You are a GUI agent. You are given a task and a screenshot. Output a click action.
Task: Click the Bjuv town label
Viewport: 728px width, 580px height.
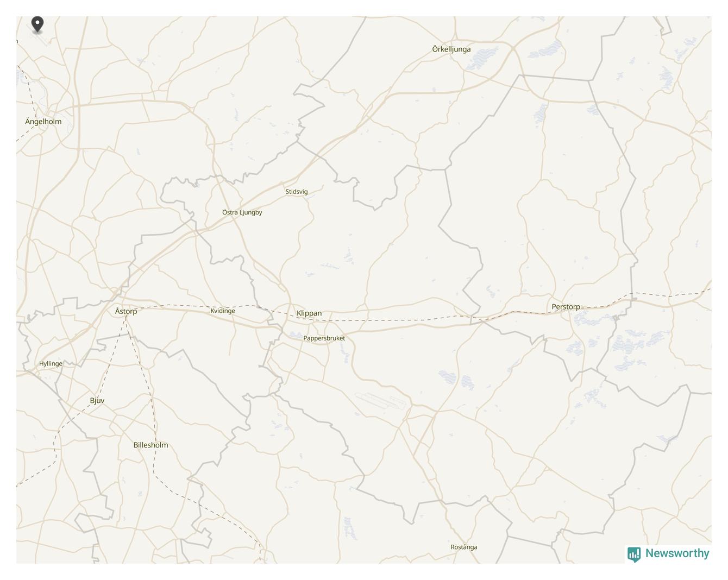(97, 401)
